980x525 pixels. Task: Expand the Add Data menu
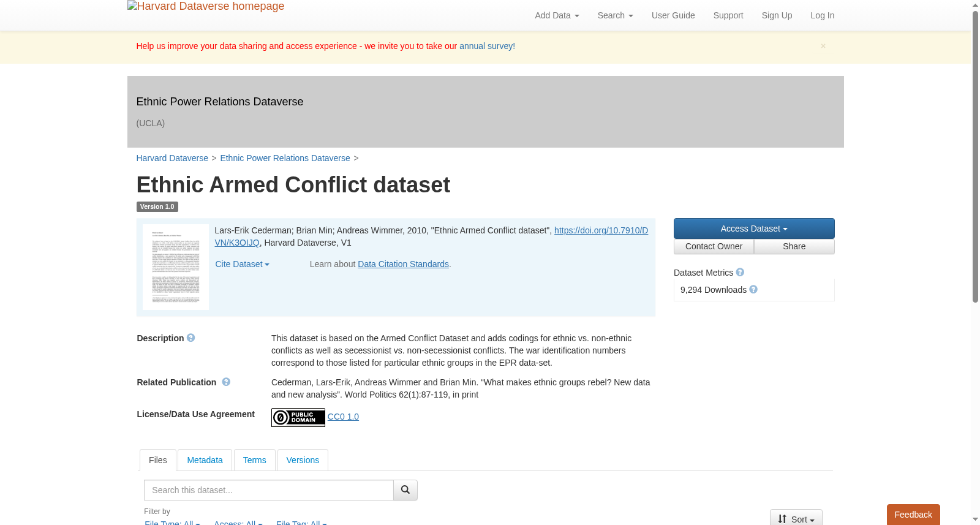coord(557,15)
